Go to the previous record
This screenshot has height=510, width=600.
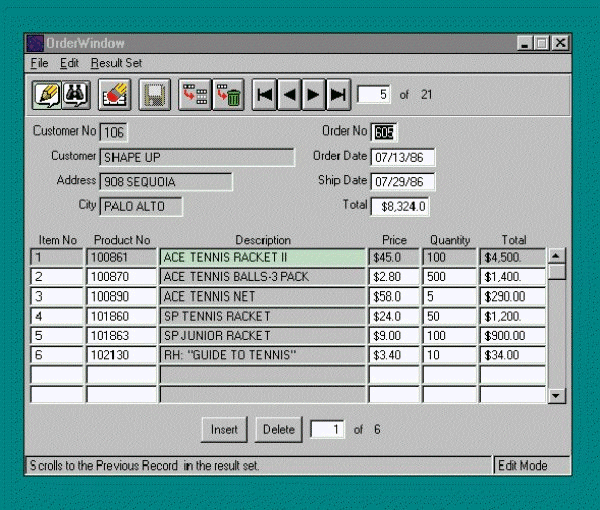tap(290, 95)
